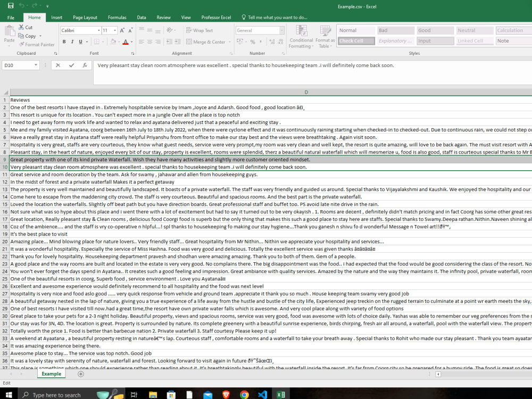Toggle Align Left

pyautogui.click(x=142, y=41)
